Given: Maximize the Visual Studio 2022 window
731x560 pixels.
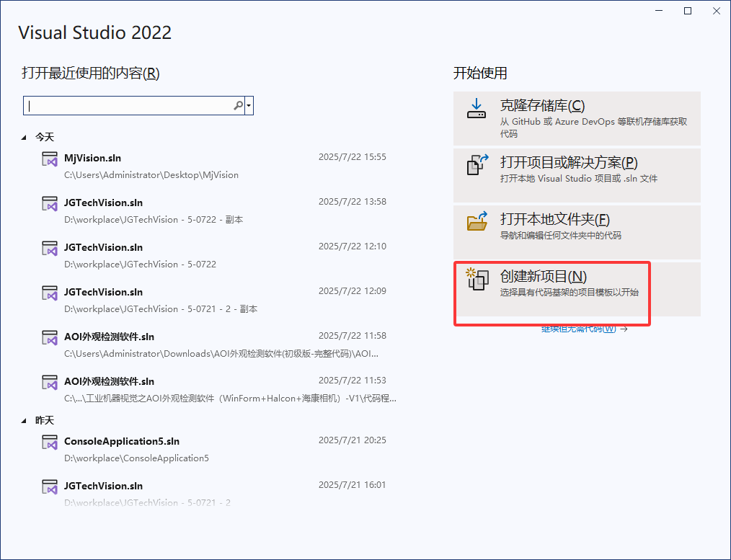Looking at the screenshot, I should pyautogui.click(x=688, y=11).
